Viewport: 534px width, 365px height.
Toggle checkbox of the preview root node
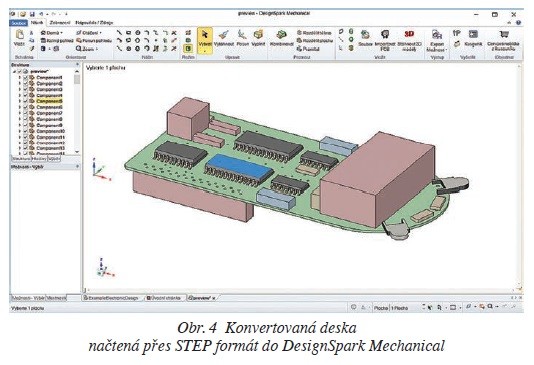click(x=20, y=72)
